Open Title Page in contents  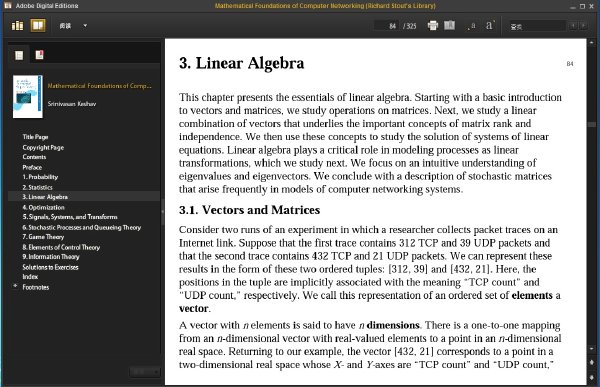coord(35,137)
